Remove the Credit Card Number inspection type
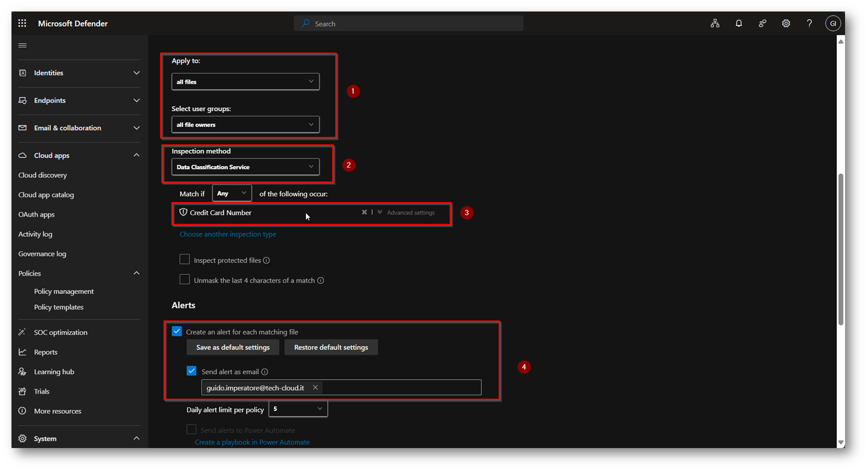Image resolution: width=868 pixels, height=471 pixels. tap(364, 212)
